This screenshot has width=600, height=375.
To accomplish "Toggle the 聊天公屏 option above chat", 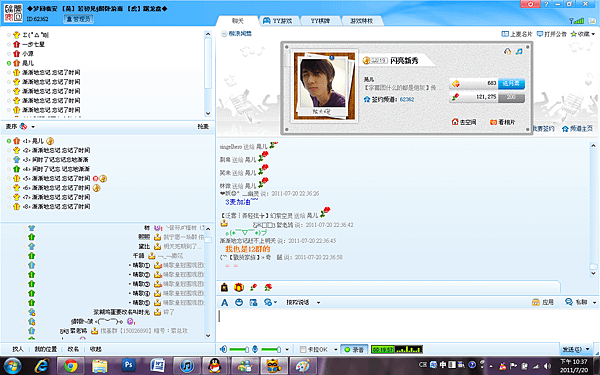I will (x=236, y=34).
